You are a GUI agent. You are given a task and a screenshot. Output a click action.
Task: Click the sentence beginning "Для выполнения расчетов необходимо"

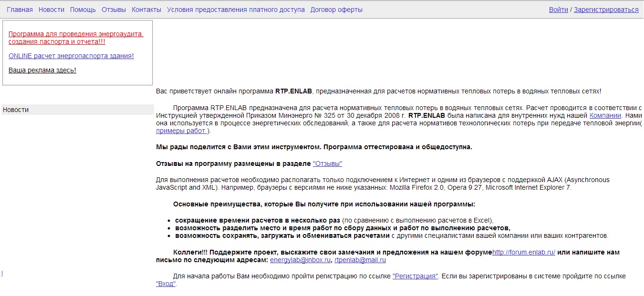click(x=383, y=184)
